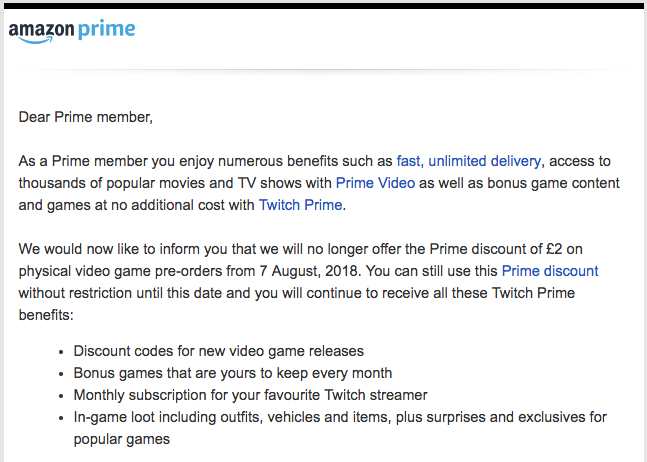This screenshot has width=647, height=462.
Task: Click the Amazon Prime logo
Action: point(72,31)
